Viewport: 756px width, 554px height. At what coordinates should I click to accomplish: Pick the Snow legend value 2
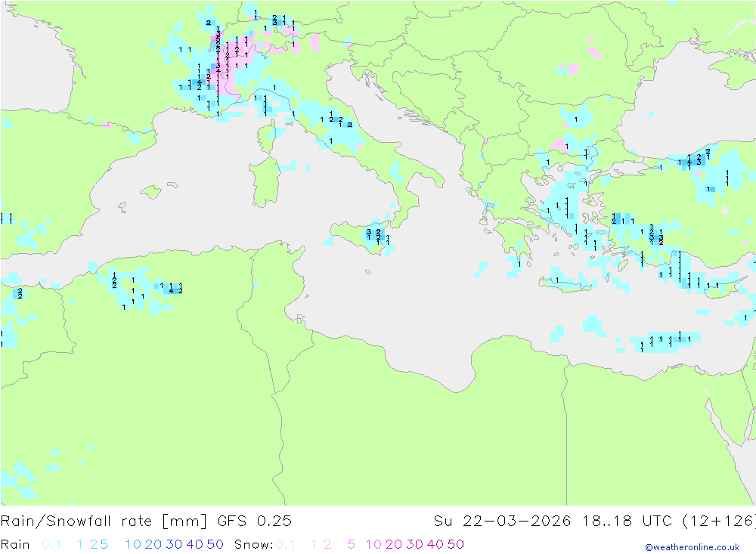pos(327,544)
